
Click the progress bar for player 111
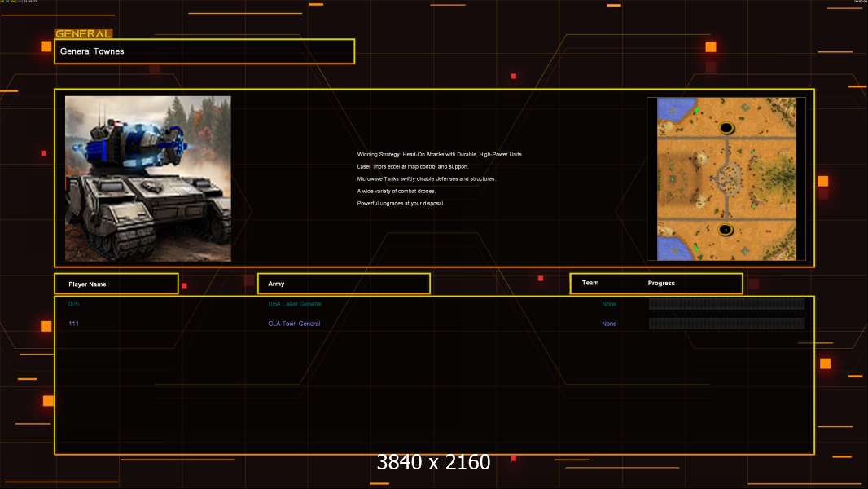coord(727,324)
